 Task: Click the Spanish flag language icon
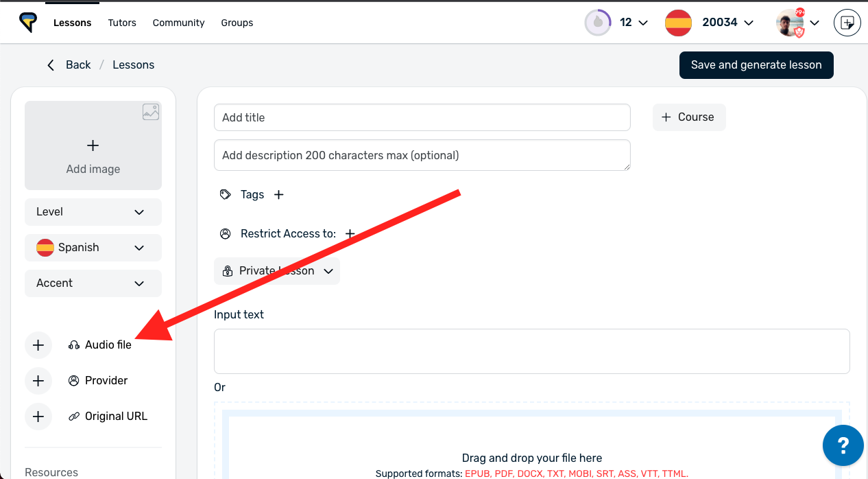point(678,23)
